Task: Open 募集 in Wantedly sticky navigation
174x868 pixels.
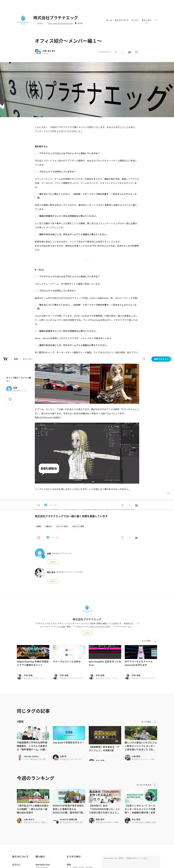Action: pyautogui.click(x=16, y=359)
